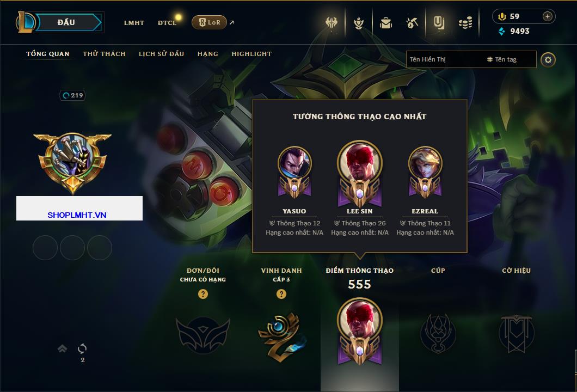Click the summoner profile icon badge
This screenshot has height=392, width=577.
(x=72, y=163)
